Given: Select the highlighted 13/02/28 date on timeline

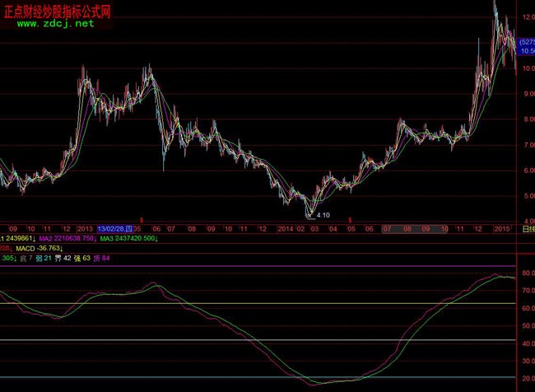Looking at the screenshot, I should [x=114, y=228].
